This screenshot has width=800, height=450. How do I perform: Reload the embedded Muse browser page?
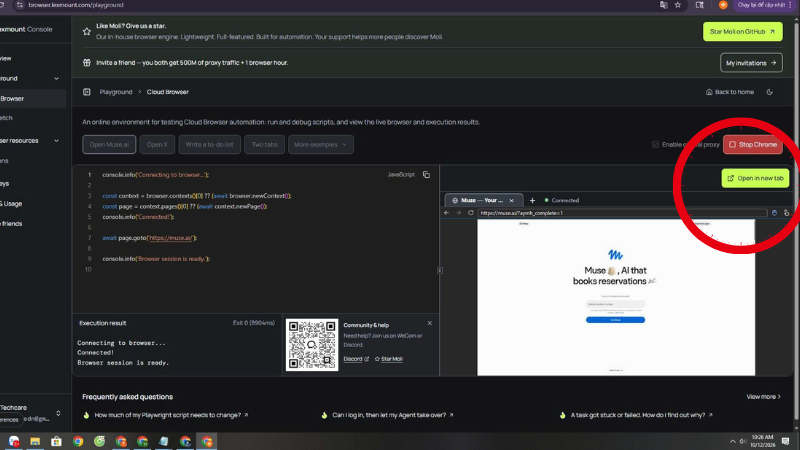tap(471, 213)
